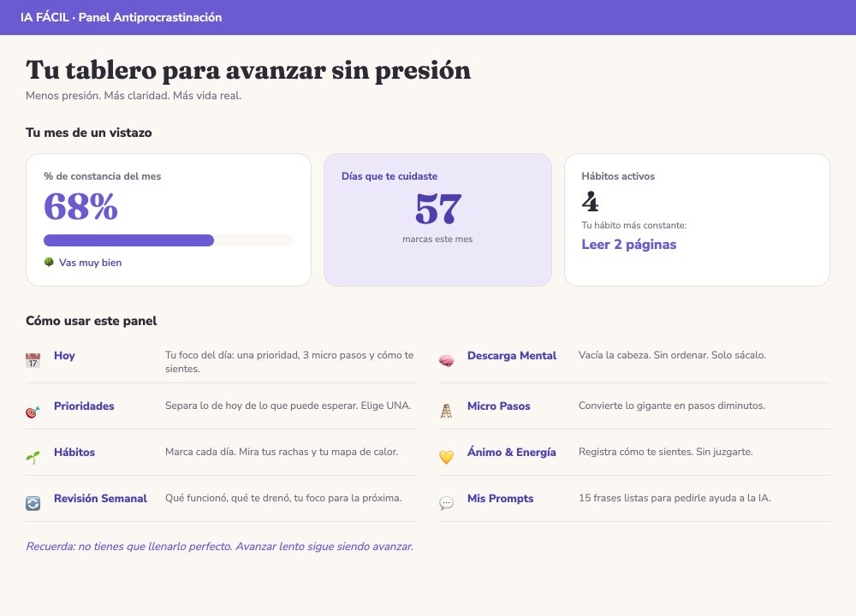856x616 pixels.
Task: Open the Mis Prompts link
Action: [x=500, y=499]
